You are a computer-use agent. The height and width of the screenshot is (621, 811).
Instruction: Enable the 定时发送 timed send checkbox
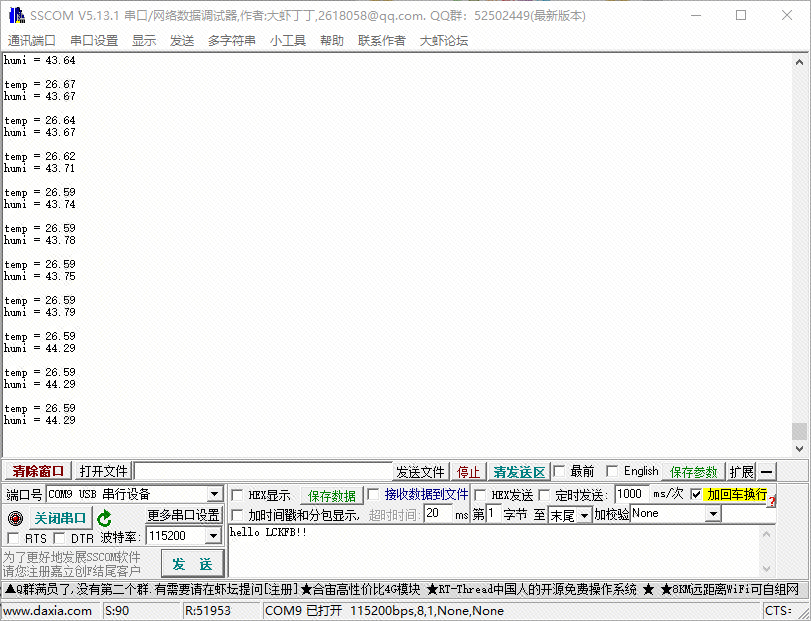point(545,495)
